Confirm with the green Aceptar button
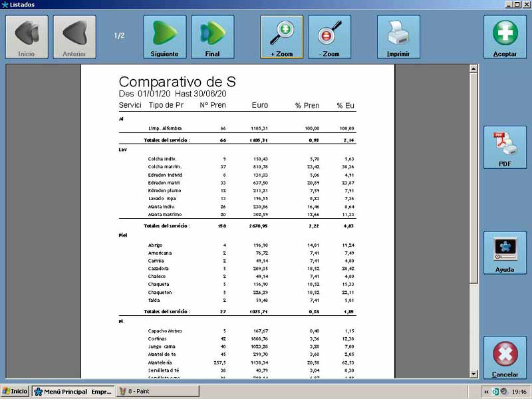The width and height of the screenshot is (532, 399). [505, 37]
